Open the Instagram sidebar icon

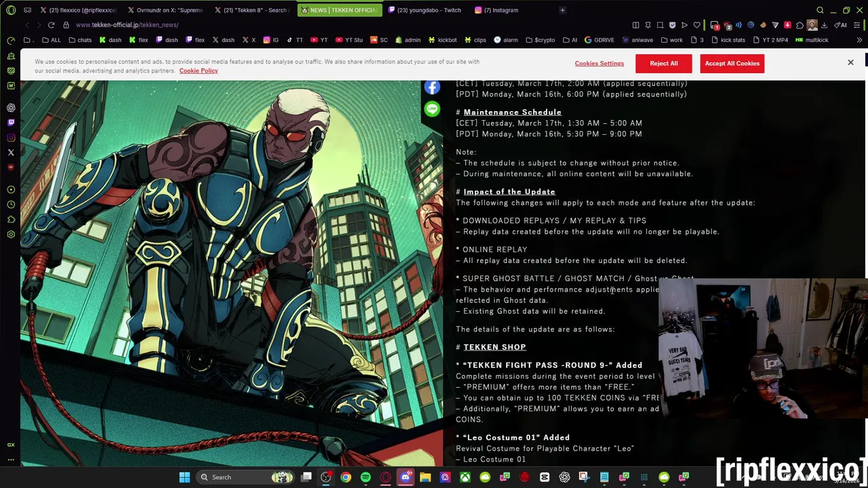click(x=11, y=138)
